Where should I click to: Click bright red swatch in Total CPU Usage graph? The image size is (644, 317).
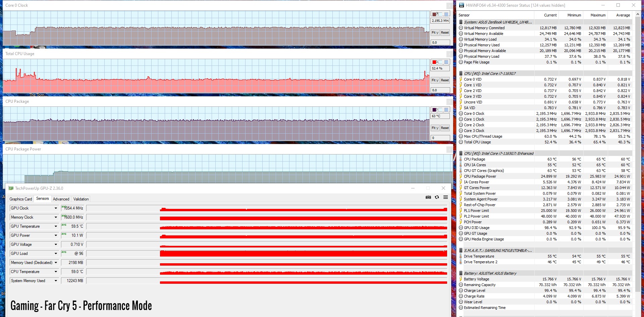tap(434, 62)
